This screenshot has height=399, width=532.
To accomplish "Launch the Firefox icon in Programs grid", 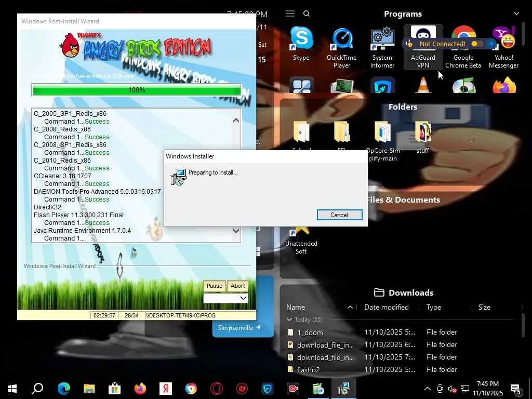I will 504,85.
